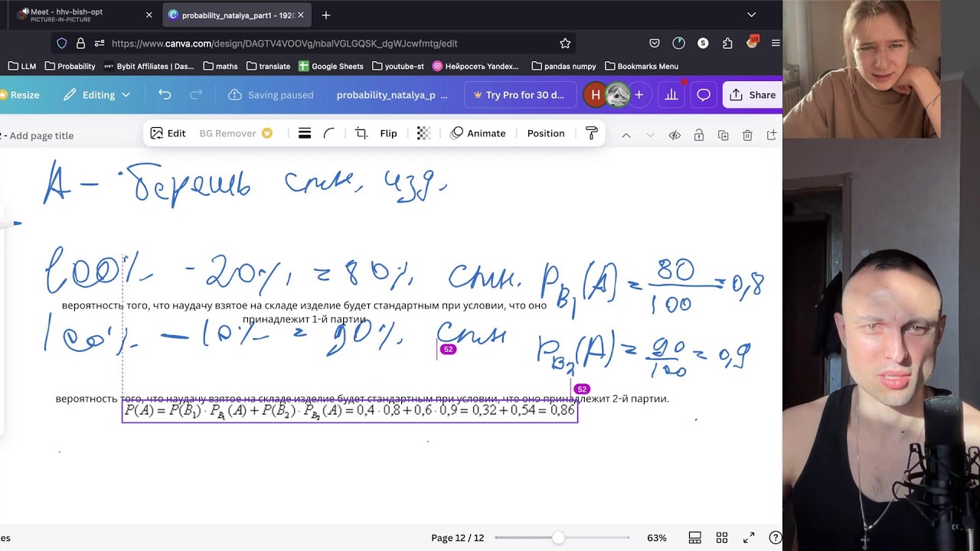Open grid view of pages
Viewport: 980px width, 551px height.
pyautogui.click(x=722, y=538)
